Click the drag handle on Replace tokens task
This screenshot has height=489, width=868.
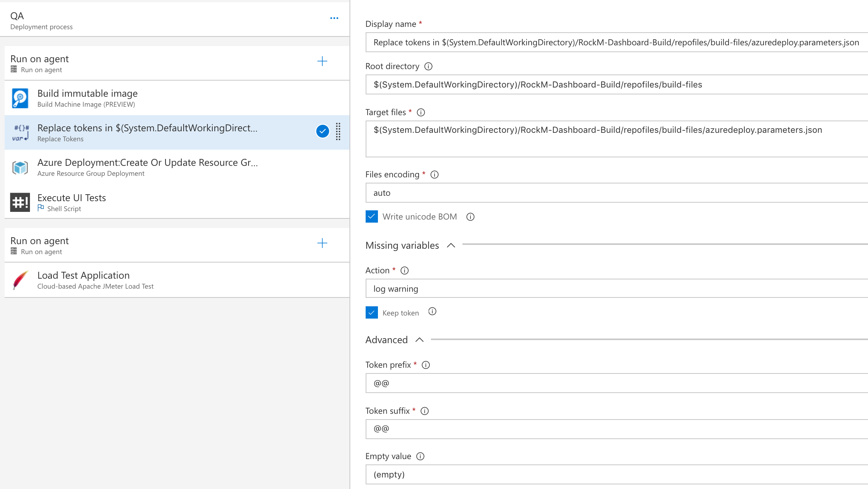click(338, 132)
